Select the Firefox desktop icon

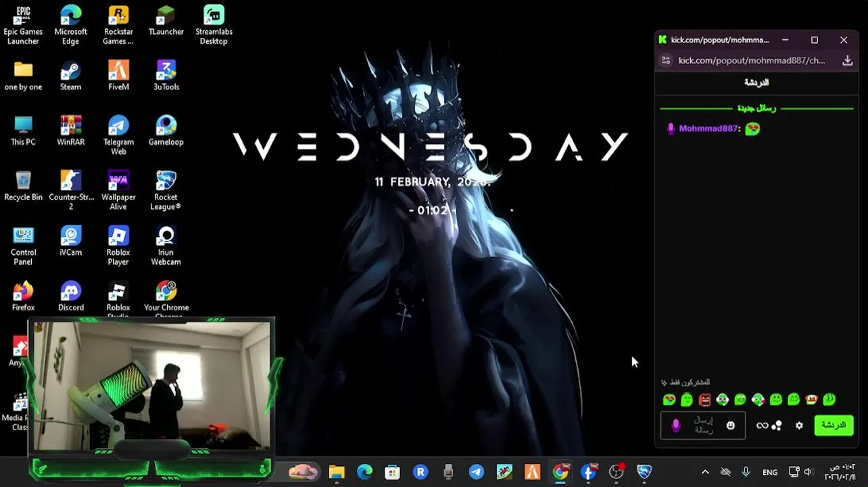pyautogui.click(x=23, y=296)
